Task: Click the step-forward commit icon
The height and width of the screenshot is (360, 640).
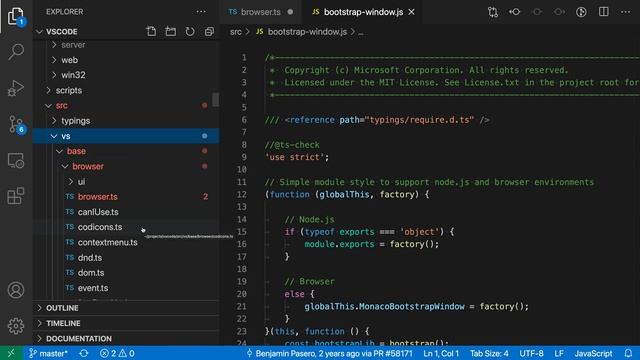Action: coord(559,12)
